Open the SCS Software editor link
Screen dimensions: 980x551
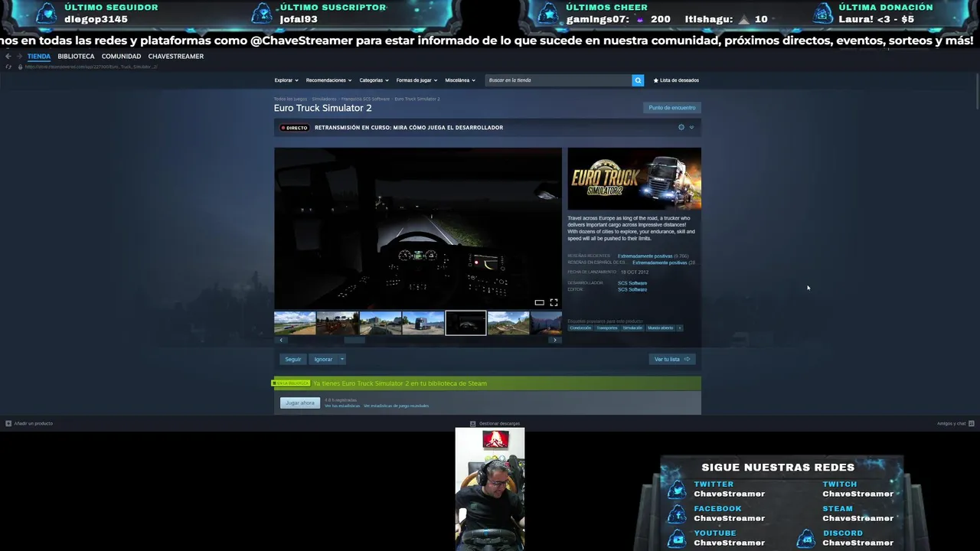tap(632, 289)
